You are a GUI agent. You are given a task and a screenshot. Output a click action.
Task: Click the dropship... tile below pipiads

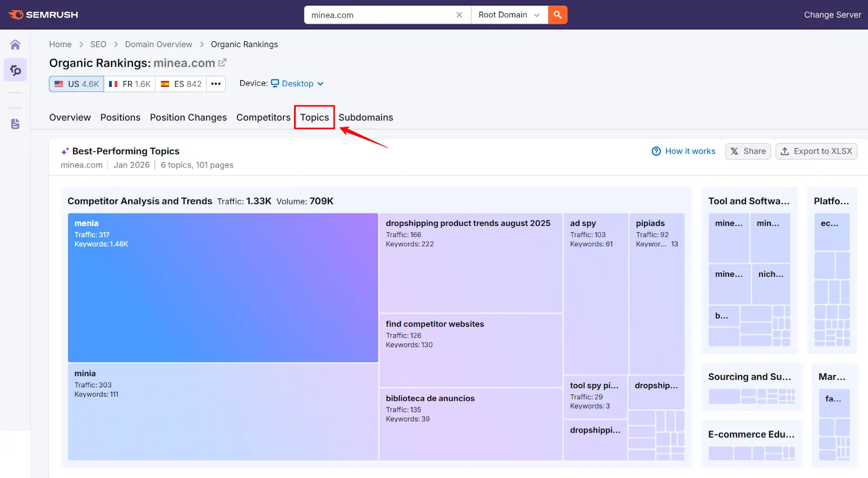tap(657, 392)
